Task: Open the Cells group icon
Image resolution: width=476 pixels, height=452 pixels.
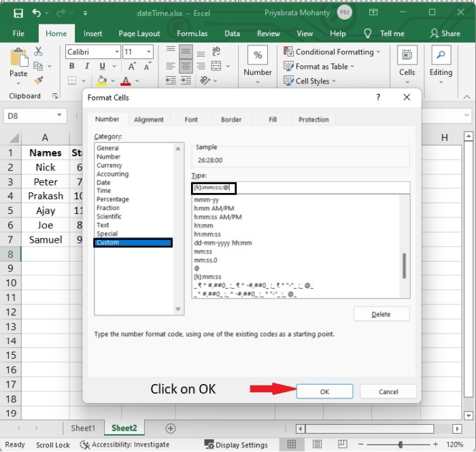Action: click(x=407, y=55)
